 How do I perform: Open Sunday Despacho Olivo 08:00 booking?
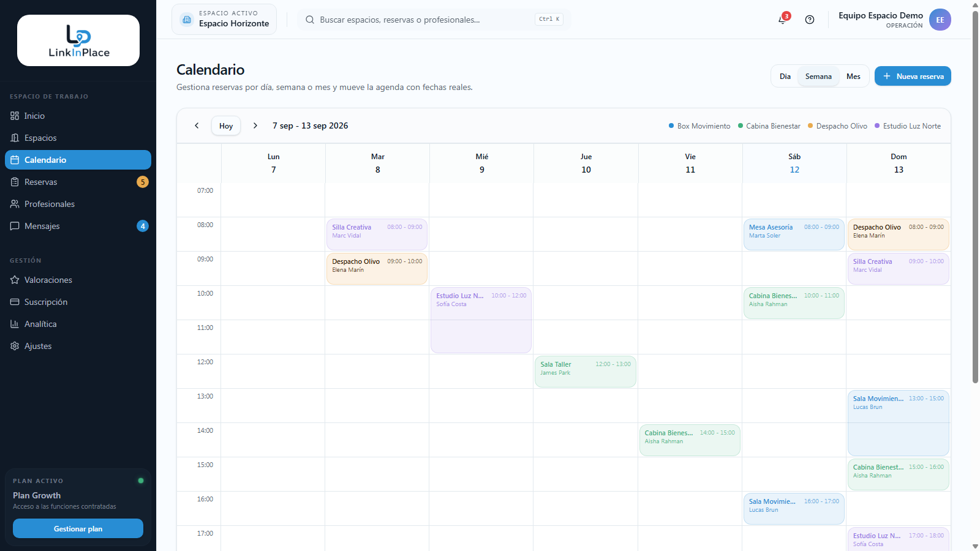click(899, 234)
